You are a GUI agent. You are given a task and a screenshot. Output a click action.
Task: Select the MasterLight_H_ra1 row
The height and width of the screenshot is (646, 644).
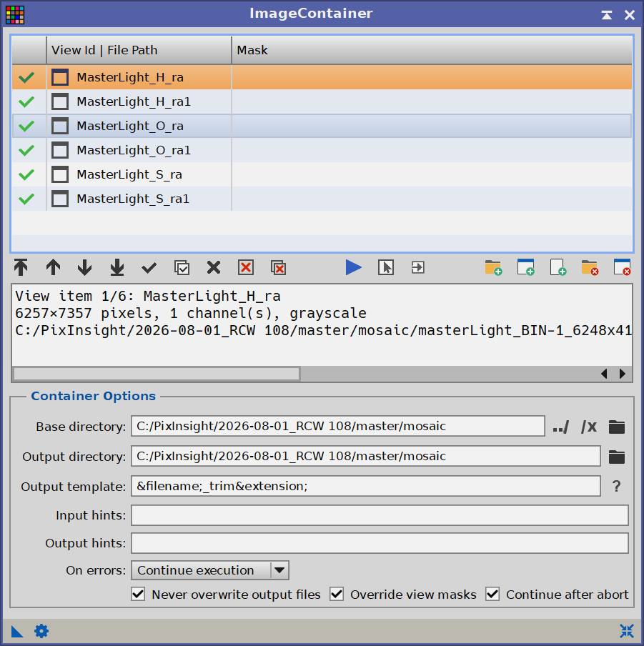click(x=322, y=101)
